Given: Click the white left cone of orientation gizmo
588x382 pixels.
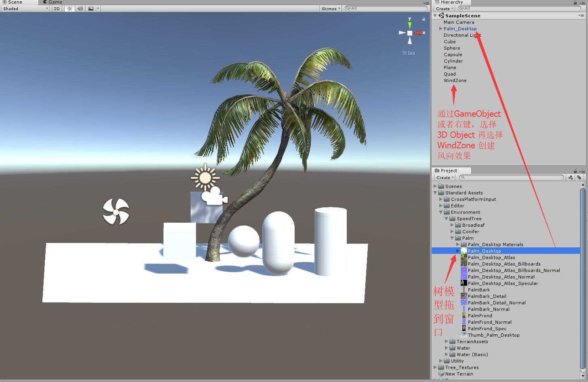Looking at the screenshot, I should (x=402, y=33).
